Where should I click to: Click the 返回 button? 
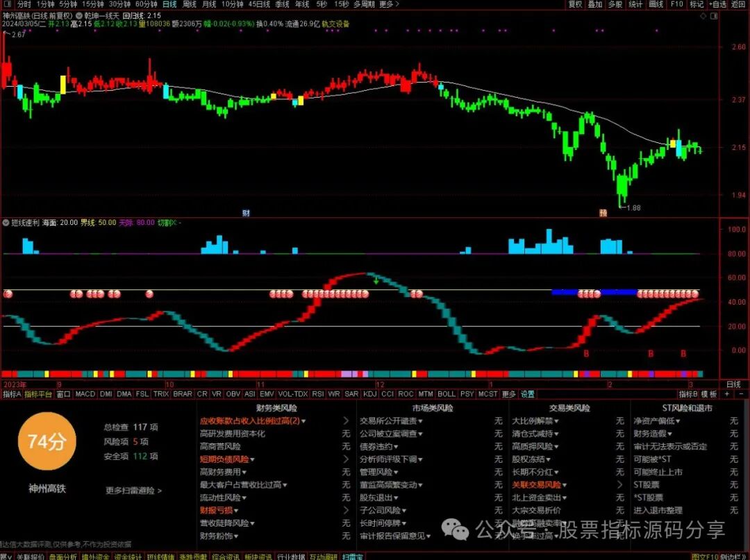pyautogui.click(x=738, y=4)
